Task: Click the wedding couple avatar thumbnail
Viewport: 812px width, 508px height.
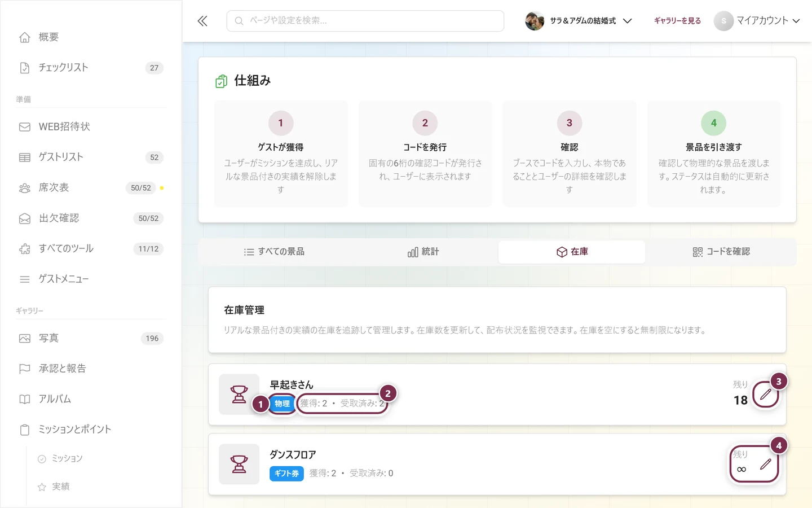Action: tap(534, 21)
